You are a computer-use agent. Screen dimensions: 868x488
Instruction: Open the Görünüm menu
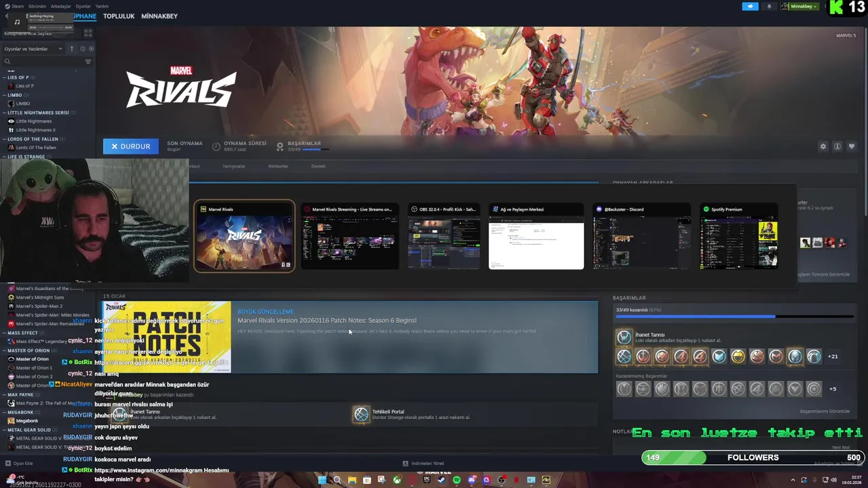click(37, 6)
